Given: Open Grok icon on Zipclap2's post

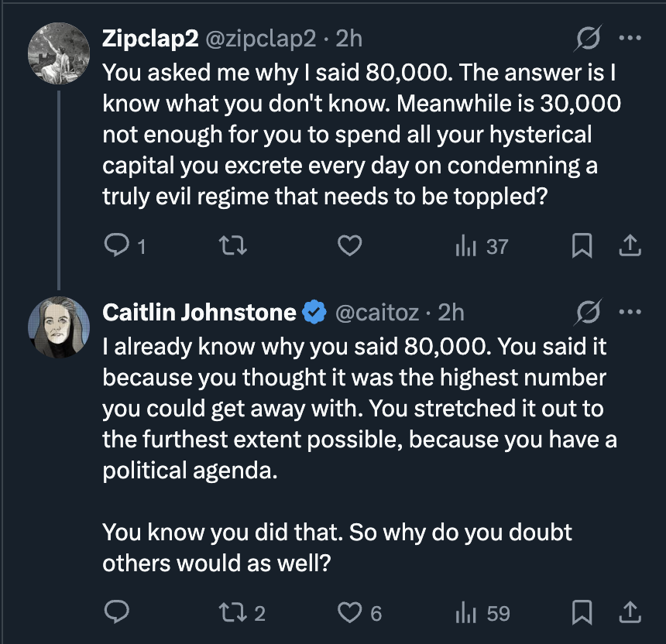Looking at the screenshot, I should 589,38.
